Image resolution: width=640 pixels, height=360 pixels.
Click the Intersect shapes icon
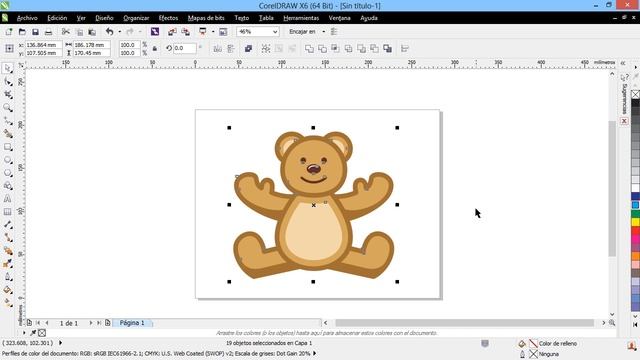(x=336, y=49)
